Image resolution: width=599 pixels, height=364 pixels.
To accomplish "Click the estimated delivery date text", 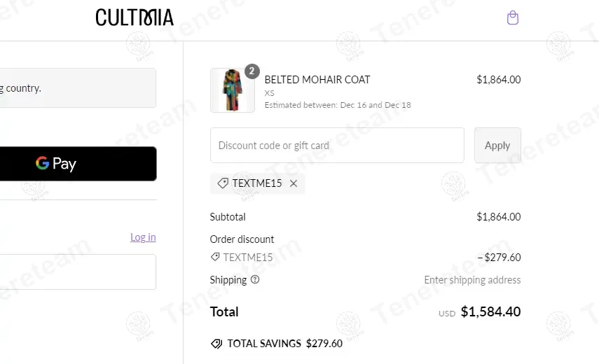I will coord(338,105).
